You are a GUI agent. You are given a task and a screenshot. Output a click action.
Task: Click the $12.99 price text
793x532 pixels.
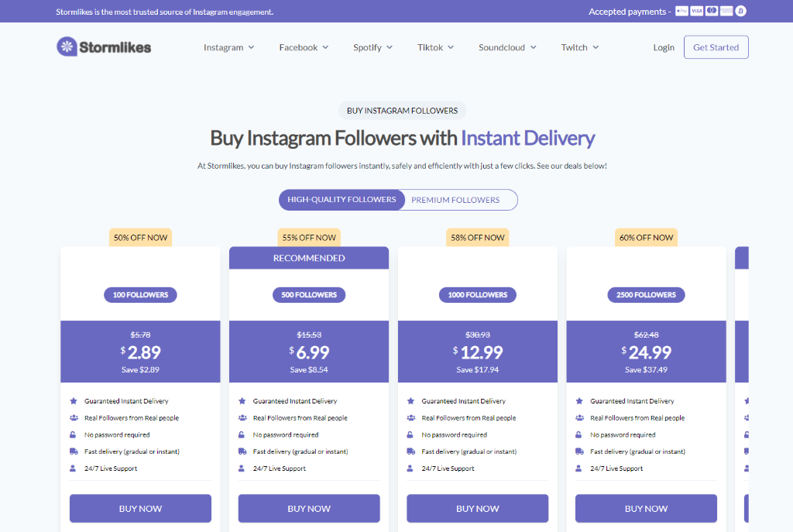477,352
